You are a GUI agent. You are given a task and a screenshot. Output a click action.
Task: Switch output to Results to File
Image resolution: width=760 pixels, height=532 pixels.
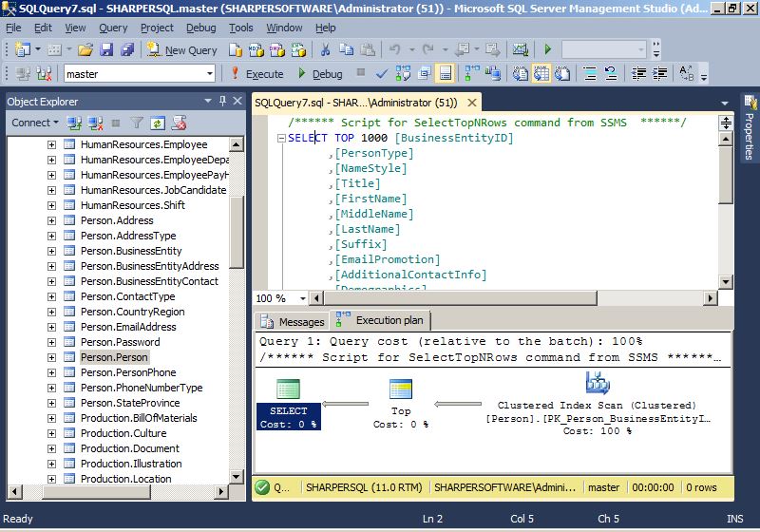click(x=562, y=74)
